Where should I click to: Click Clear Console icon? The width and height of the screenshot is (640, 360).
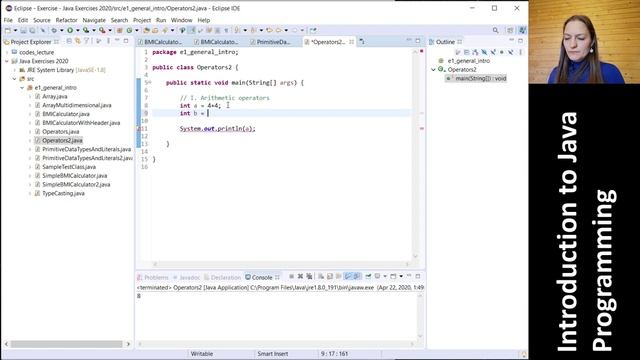click(x=321, y=276)
